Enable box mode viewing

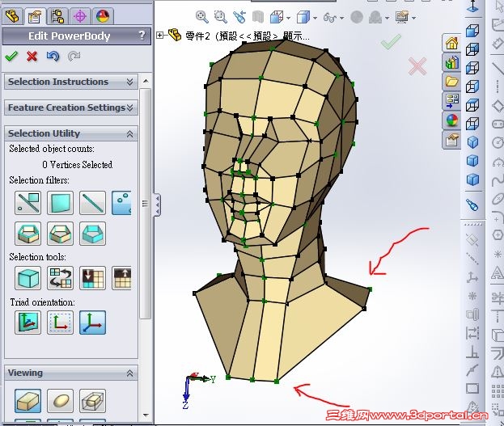click(x=28, y=401)
